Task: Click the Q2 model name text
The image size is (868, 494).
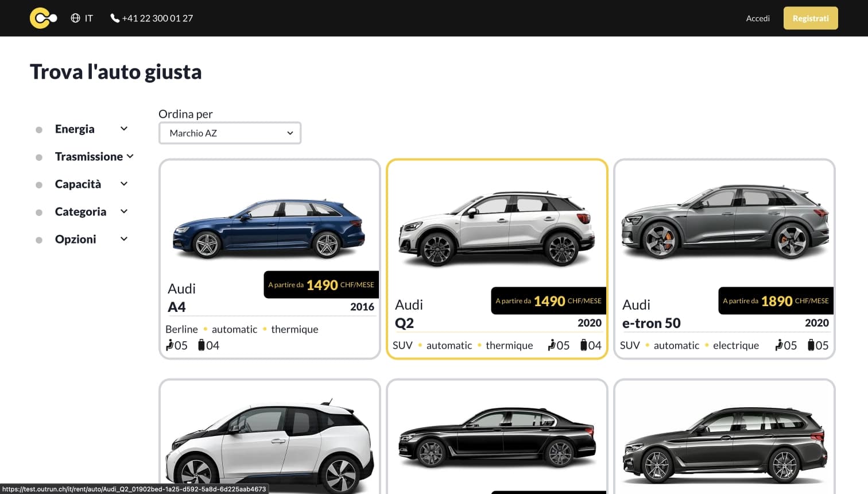Action: [404, 323]
